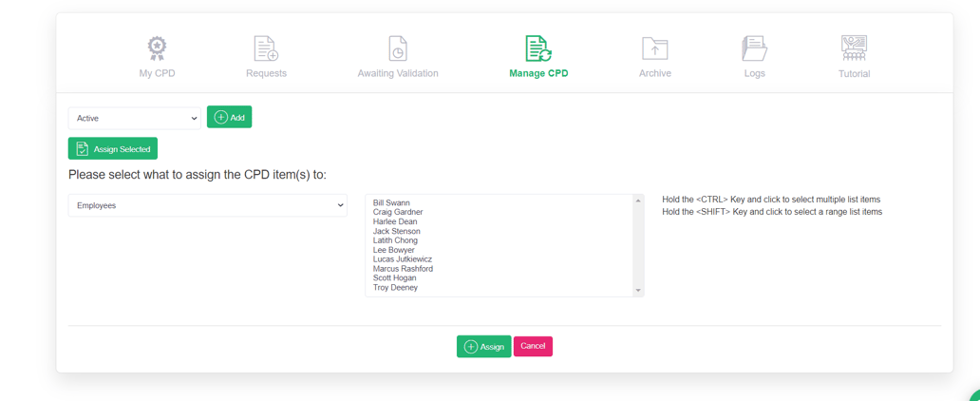Image resolution: width=980 pixels, height=401 pixels.
Task: Choose Jack Stenson in the employee list
Action: [396, 231]
